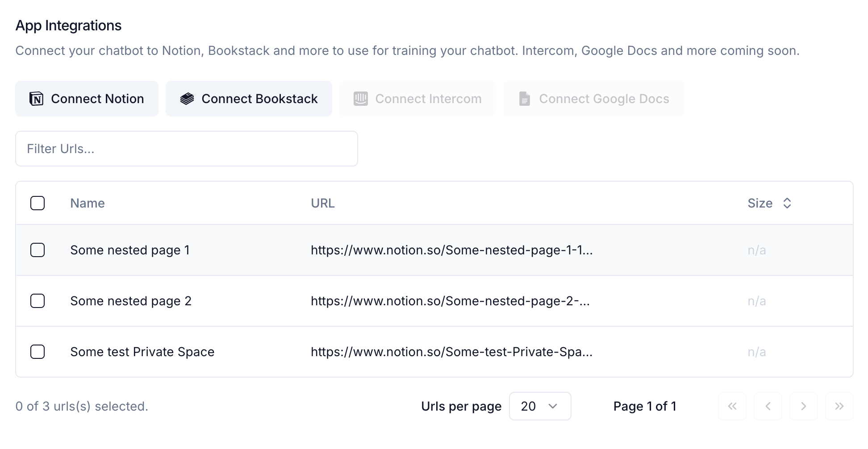This screenshot has width=868, height=449.
Task: Go to the next page of results
Action: coord(803,406)
